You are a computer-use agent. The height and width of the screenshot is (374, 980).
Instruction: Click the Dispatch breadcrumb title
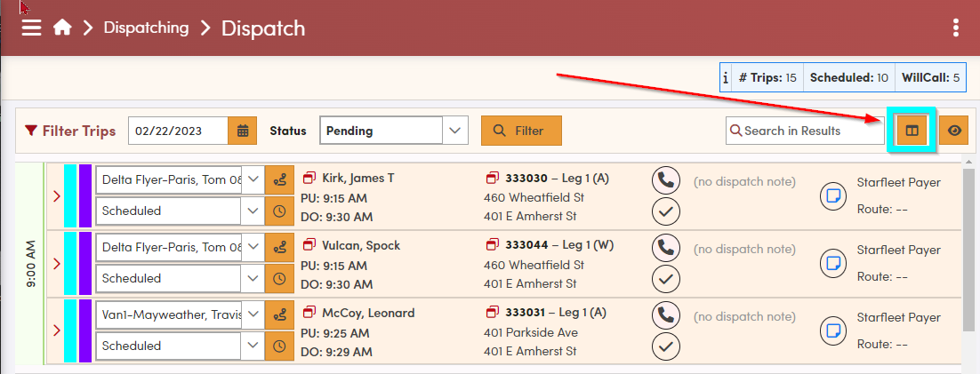[262, 28]
